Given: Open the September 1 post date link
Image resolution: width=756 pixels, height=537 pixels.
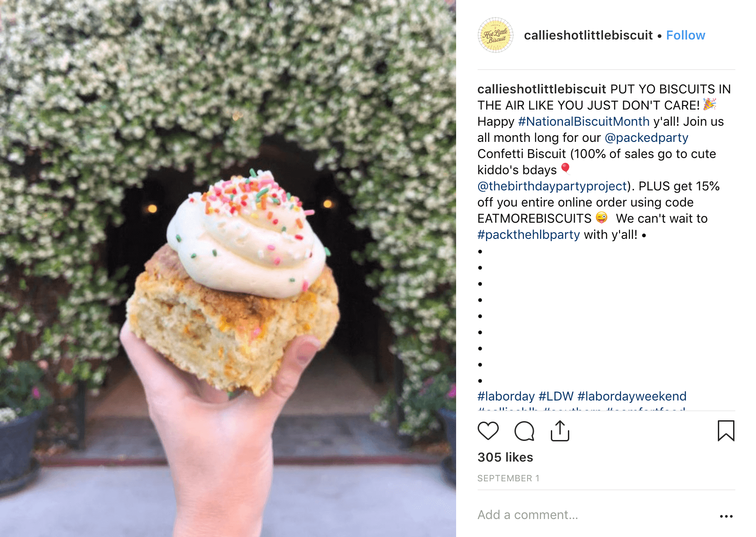Looking at the screenshot, I should (508, 479).
